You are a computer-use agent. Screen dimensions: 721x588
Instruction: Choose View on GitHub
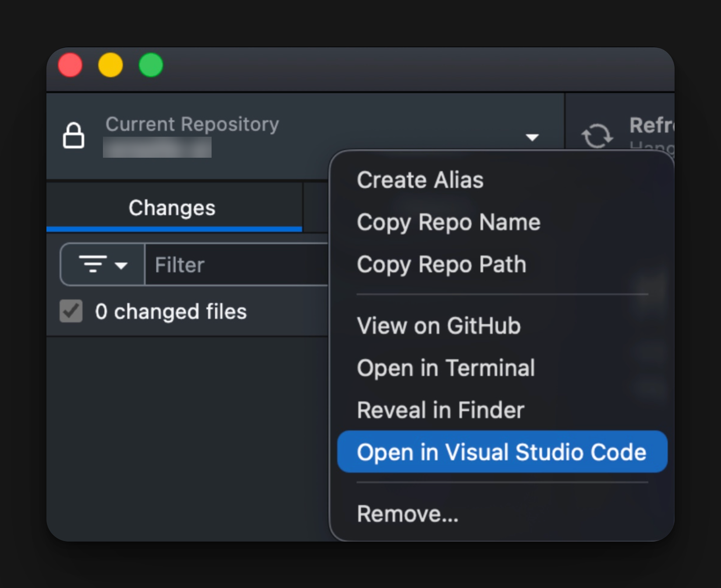click(x=502, y=326)
